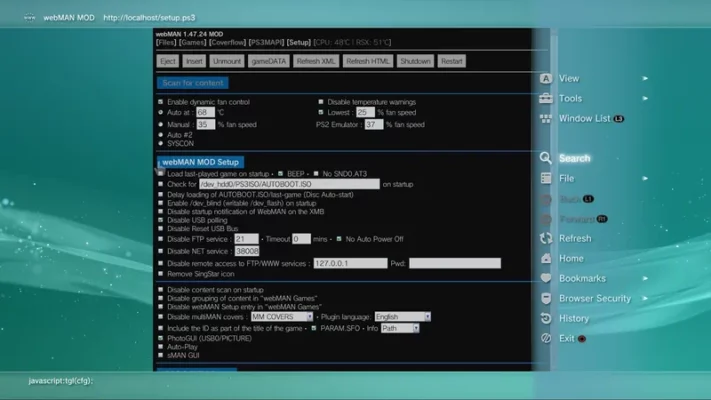Expand the Tools submenu arrow
711x400 pixels.
(x=645, y=98)
